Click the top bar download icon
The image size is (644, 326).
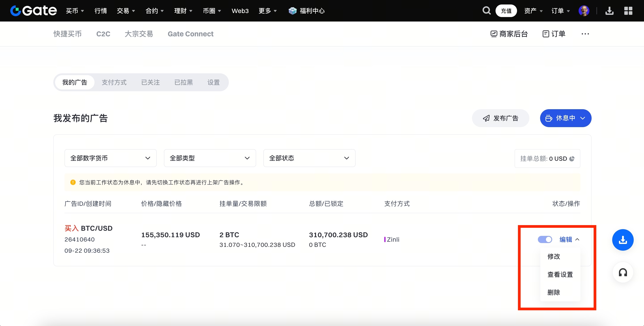609,11
